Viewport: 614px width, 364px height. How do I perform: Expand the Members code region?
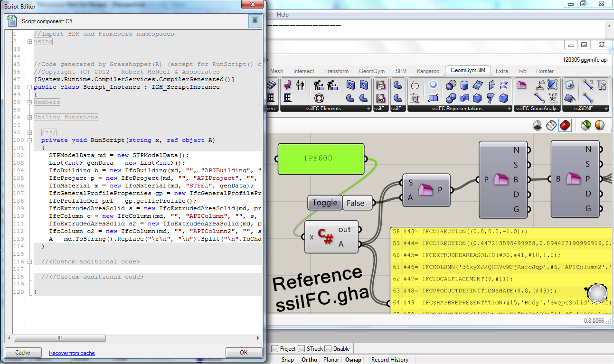(x=29, y=102)
